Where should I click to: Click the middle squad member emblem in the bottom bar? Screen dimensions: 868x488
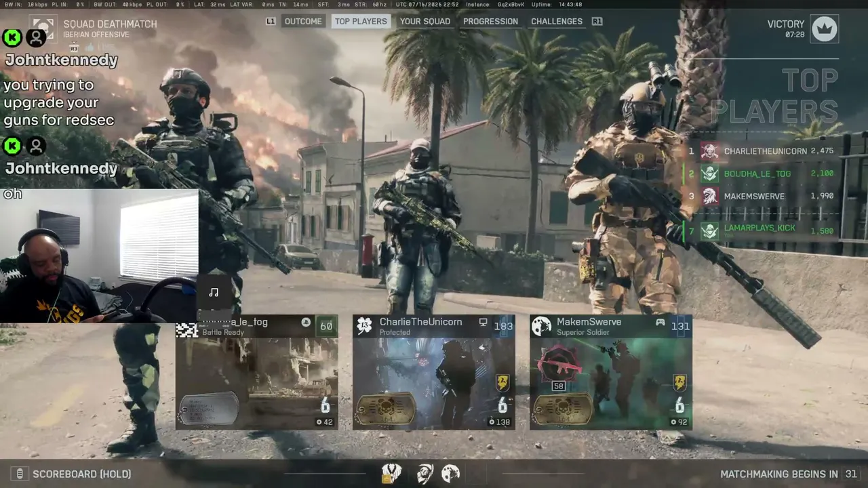pyautogui.click(x=425, y=473)
